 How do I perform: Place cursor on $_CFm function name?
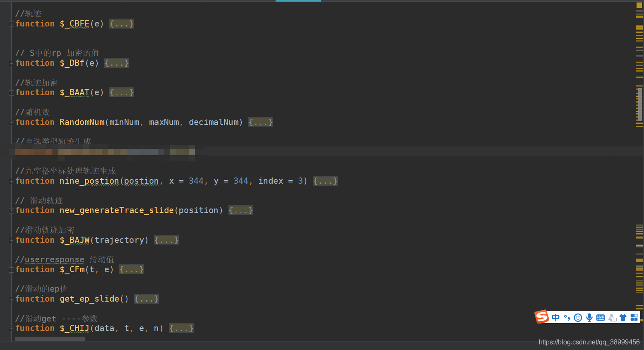pos(72,269)
